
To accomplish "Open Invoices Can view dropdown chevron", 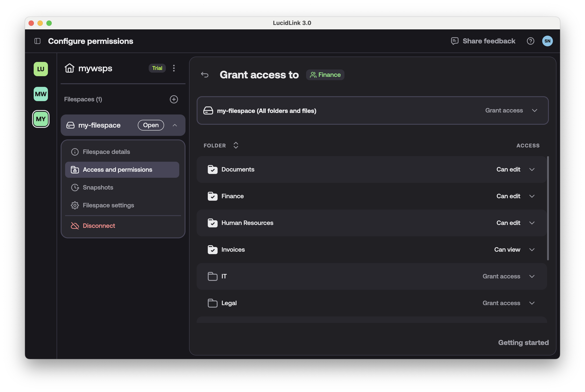I will pyautogui.click(x=532, y=250).
